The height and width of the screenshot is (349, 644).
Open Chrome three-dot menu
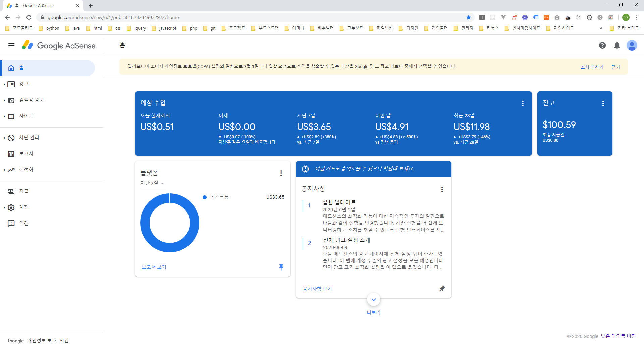[x=637, y=17]
